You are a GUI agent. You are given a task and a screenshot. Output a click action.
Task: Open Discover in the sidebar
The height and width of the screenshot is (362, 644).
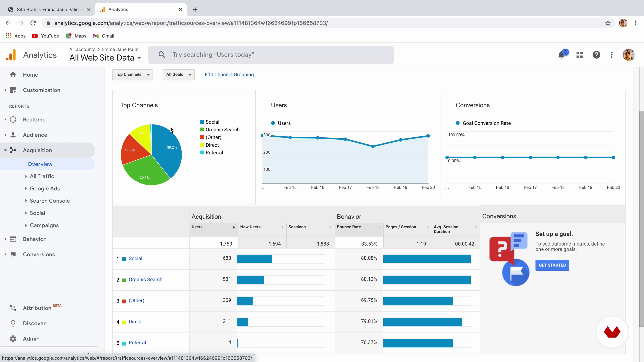coord(34,323)
